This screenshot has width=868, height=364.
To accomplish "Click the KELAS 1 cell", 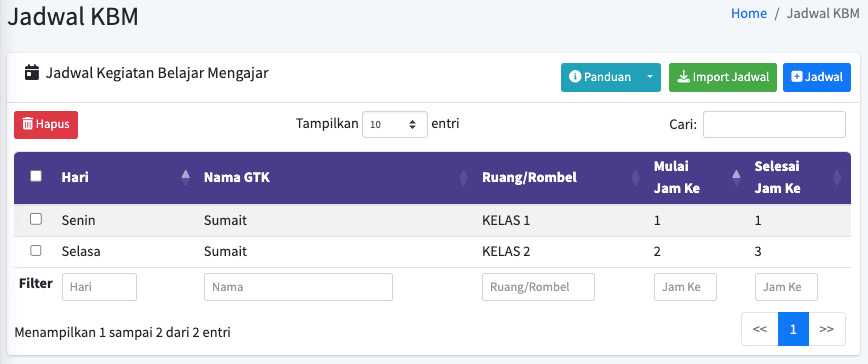I will (x=507, y=221).
